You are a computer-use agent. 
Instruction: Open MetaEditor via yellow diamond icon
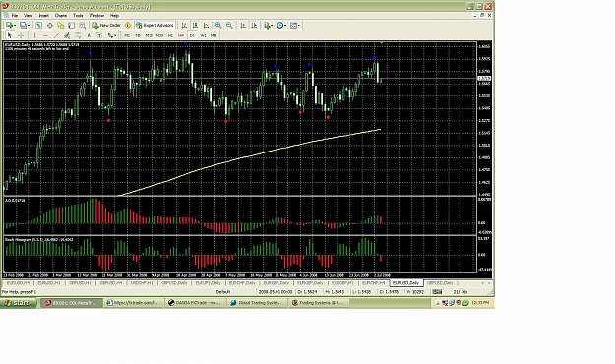pyautogui.click(x=128, y=26)
